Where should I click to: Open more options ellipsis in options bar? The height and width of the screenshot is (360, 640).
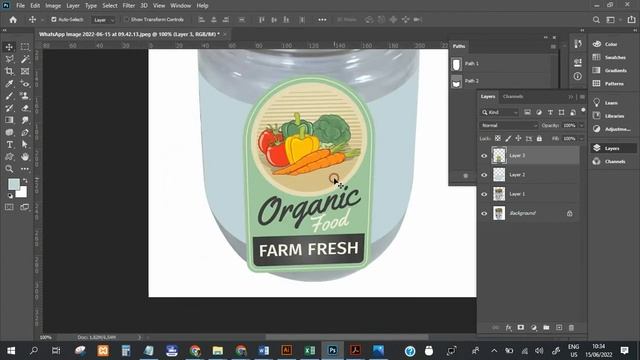322,20
